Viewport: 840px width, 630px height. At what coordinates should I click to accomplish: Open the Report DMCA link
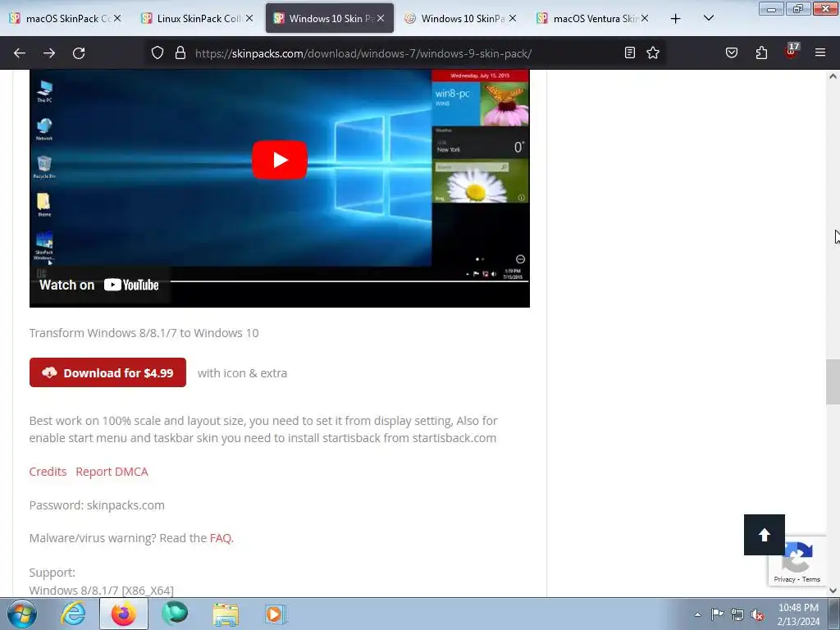coord(112,472)
